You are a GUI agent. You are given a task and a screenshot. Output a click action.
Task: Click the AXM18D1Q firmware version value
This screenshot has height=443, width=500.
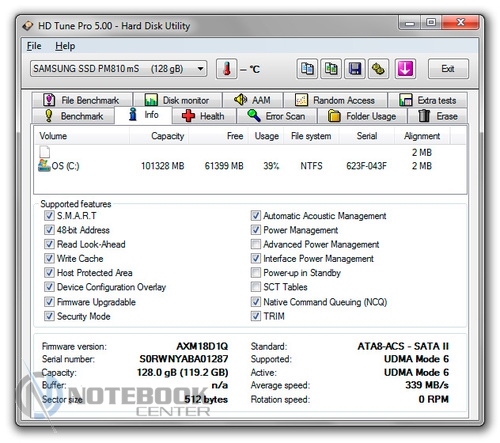point(202,346)
